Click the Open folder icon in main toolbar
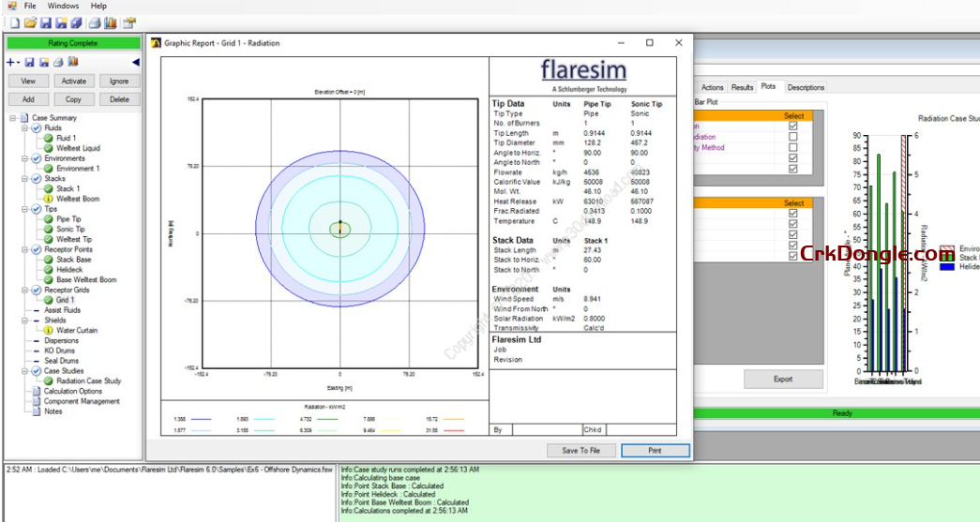980x522 pixels. click(x=30, y=23)
